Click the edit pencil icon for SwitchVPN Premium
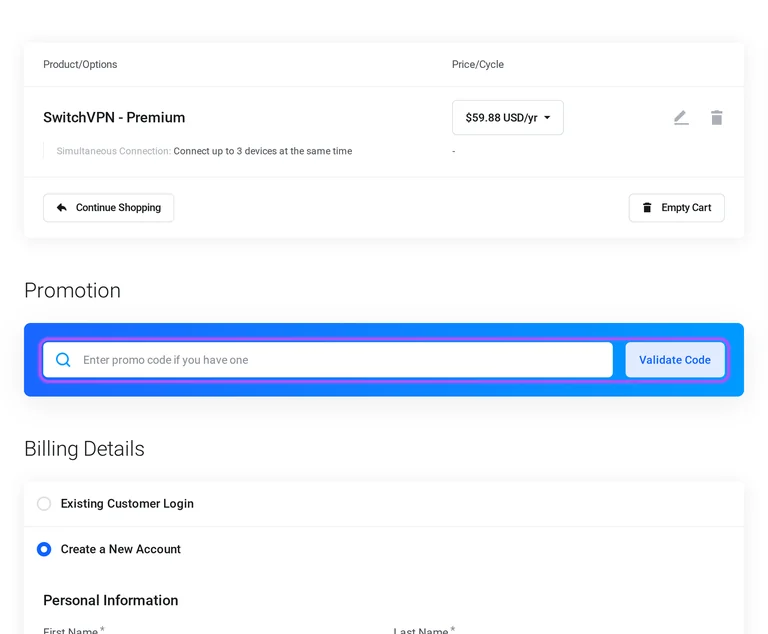This screenshot has width=768, height=634. click(x=681, y=118)
